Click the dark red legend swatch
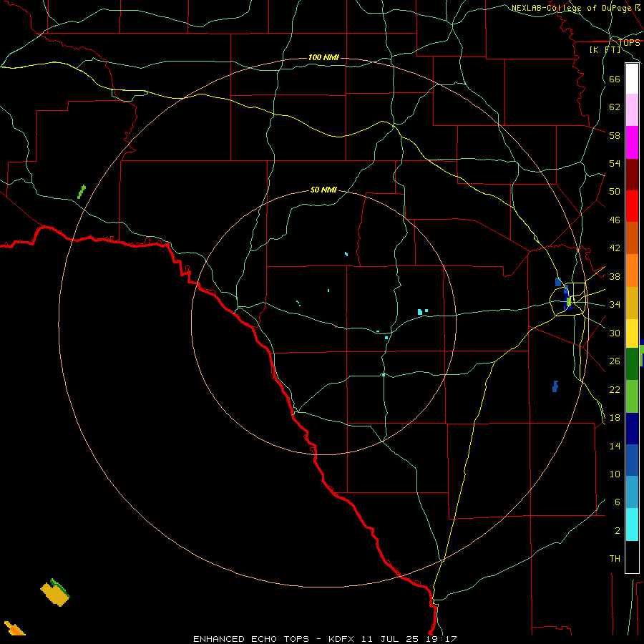The image size is (644, 644). click(632, 175)
